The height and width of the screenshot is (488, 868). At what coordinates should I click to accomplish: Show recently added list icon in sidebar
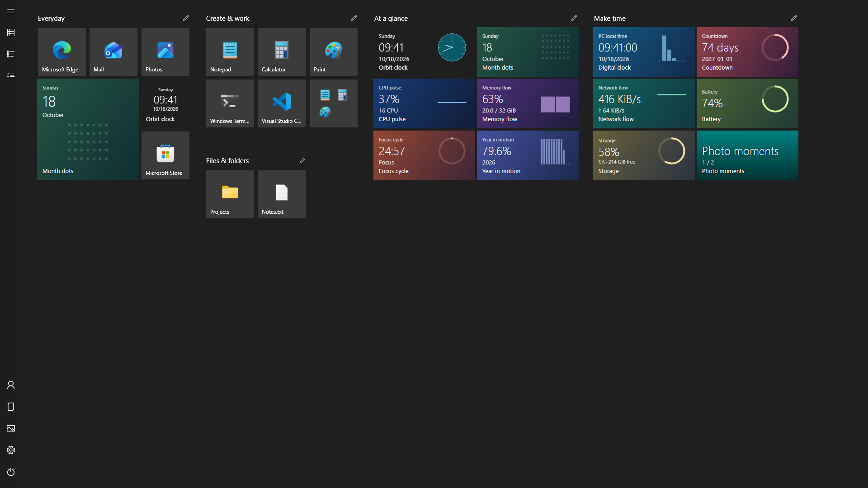[x=11, y=76]
